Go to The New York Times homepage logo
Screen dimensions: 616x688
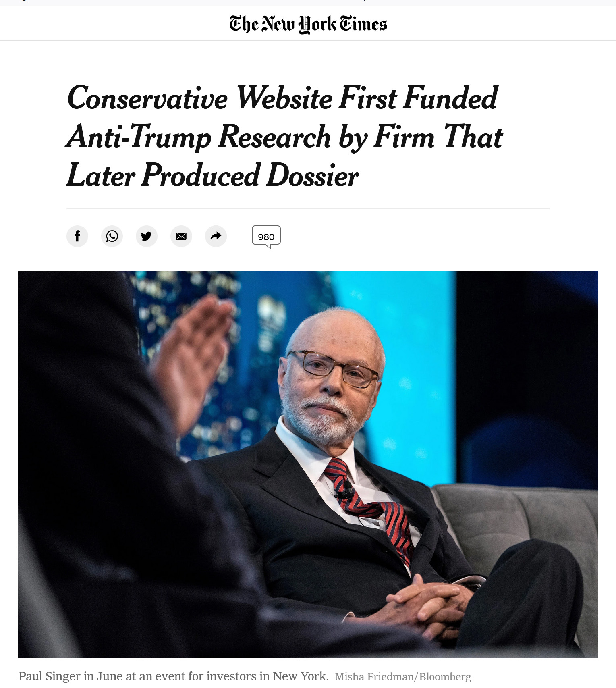tap(308, 24)
